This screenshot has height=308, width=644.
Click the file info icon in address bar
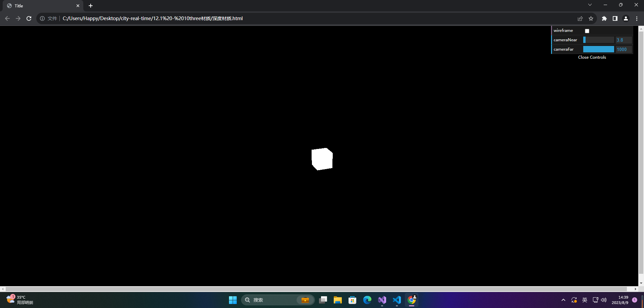tap(42, 18)
